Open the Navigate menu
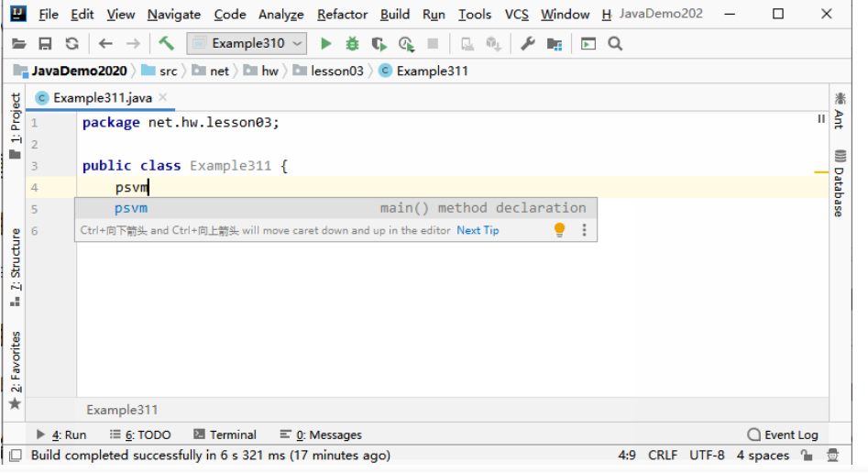The image size is (868, 473). coord(174,15)
